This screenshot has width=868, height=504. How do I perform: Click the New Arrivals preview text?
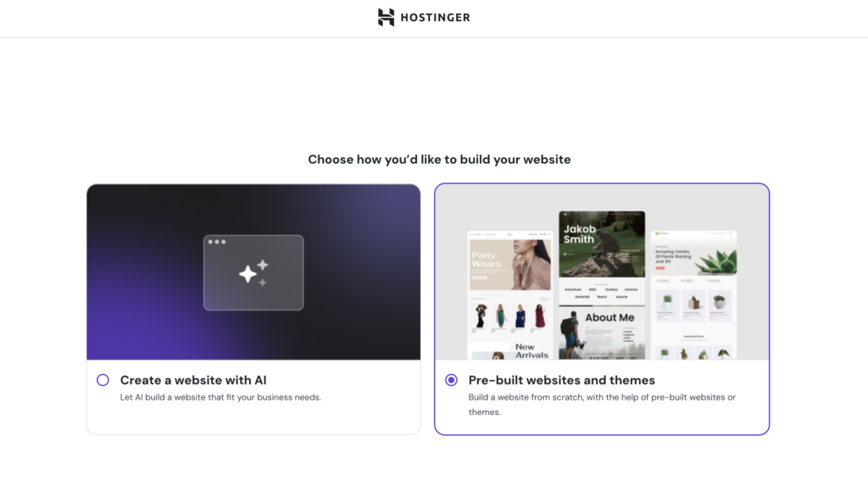tap(531, 350)
